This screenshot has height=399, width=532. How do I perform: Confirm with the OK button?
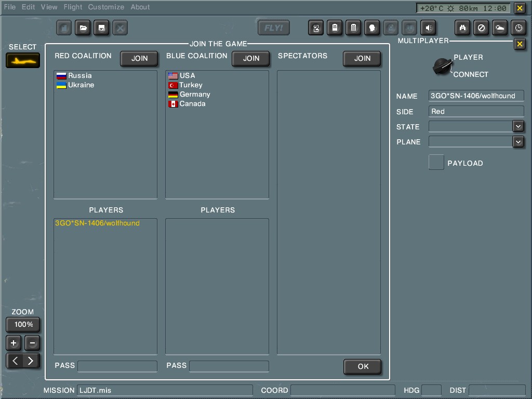click(363, 366)
